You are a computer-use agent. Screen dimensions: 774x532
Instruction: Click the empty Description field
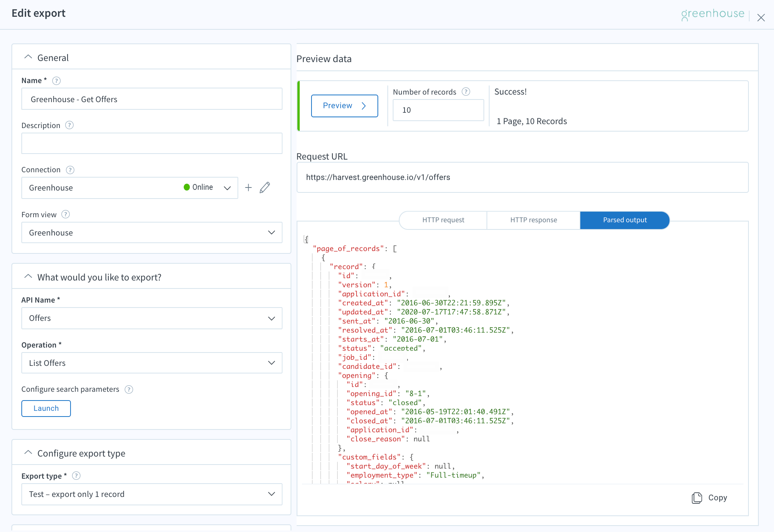152,143
